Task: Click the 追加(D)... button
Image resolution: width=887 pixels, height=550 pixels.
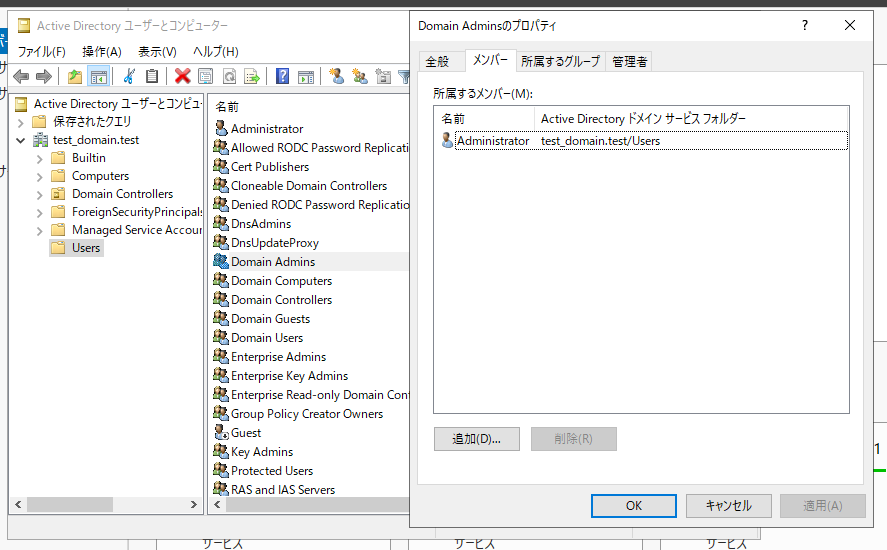Action: [476, 439]
